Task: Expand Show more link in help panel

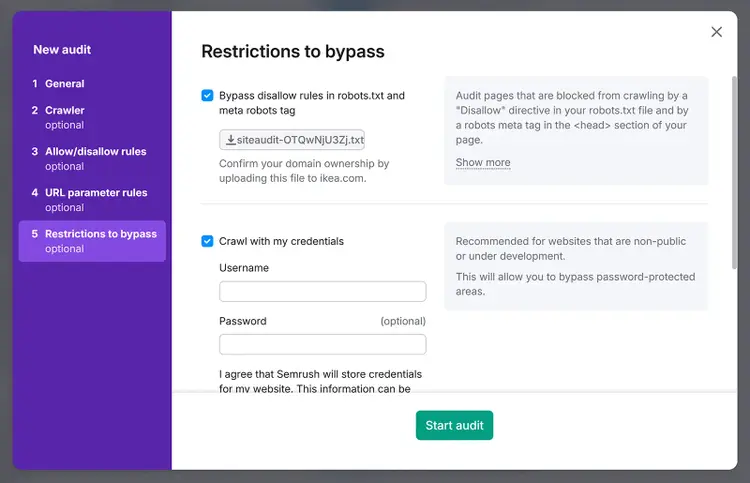Action: (483, 163)
